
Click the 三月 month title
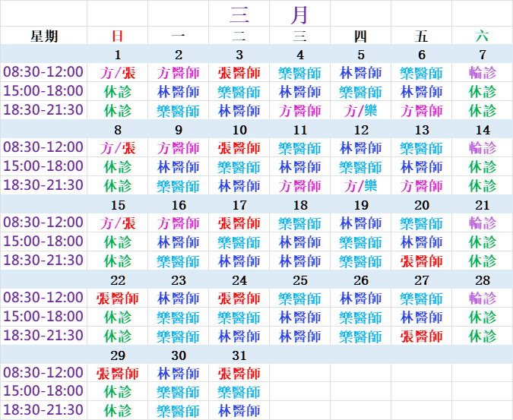pos(269,14)
